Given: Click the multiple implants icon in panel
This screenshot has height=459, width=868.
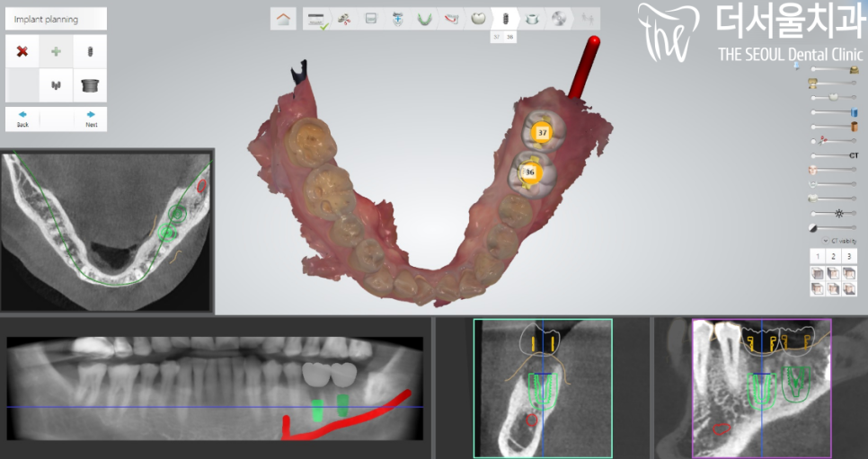Looking at the screenshot, I should pos(56,85).
